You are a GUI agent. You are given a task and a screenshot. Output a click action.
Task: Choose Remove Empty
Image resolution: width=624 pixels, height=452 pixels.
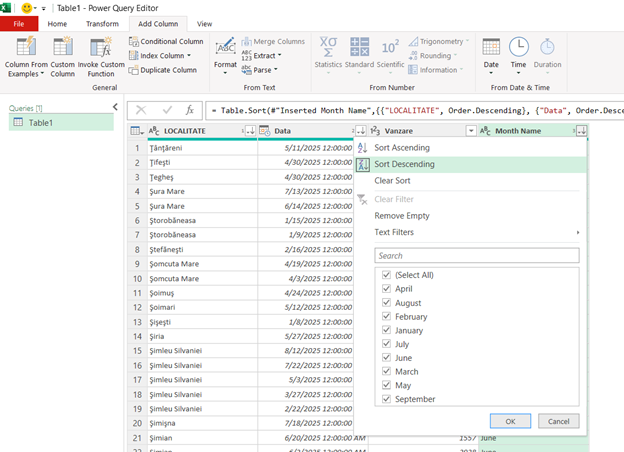(471, 216)
